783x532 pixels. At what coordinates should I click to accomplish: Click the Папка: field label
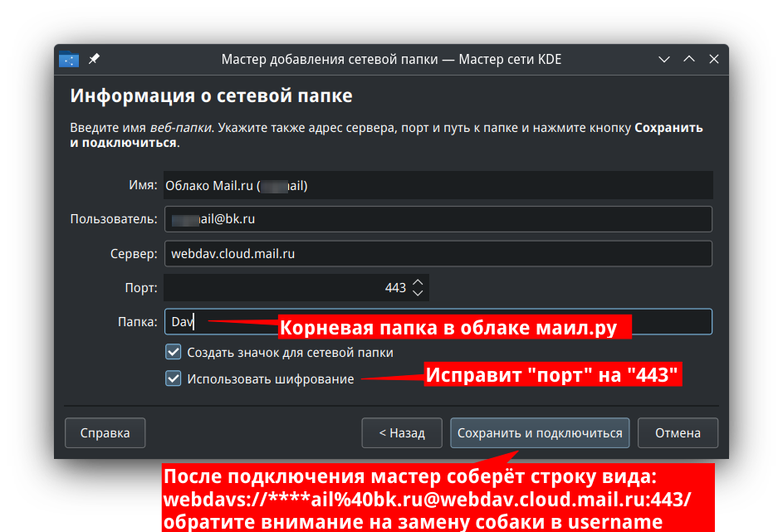138,322
